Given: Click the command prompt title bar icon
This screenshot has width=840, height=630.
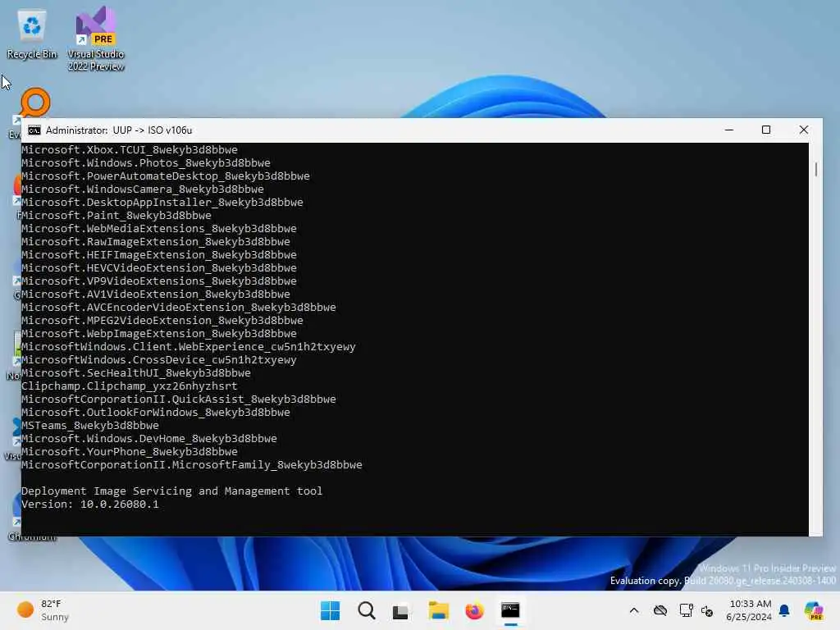Looking at the screenshot, I should coord(34,130).
